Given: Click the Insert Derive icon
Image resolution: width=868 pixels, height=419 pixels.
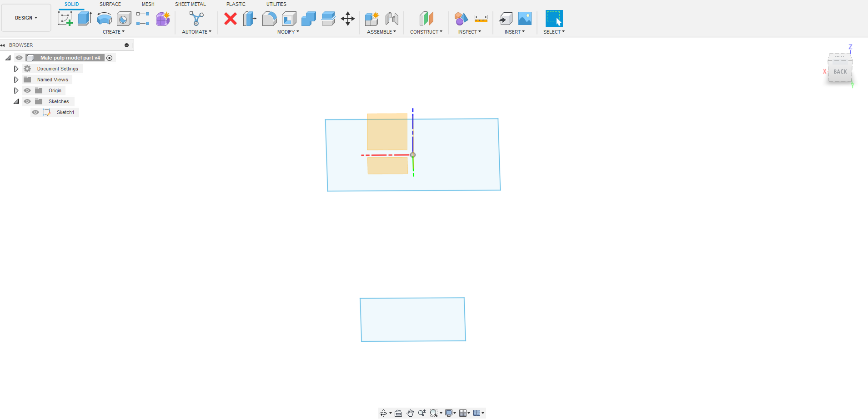Looking at the screenshot, I should coord(506,19).
